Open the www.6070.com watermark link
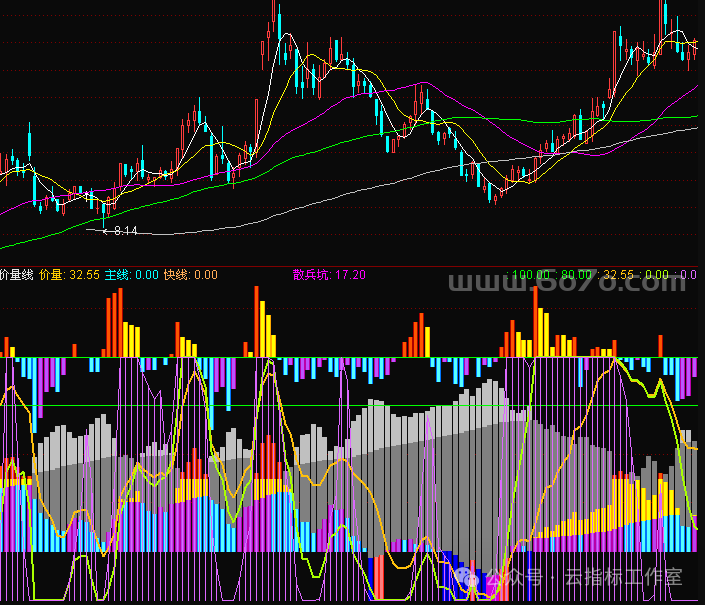Screen dimensions: 705x605 click(x=567, y=282)
